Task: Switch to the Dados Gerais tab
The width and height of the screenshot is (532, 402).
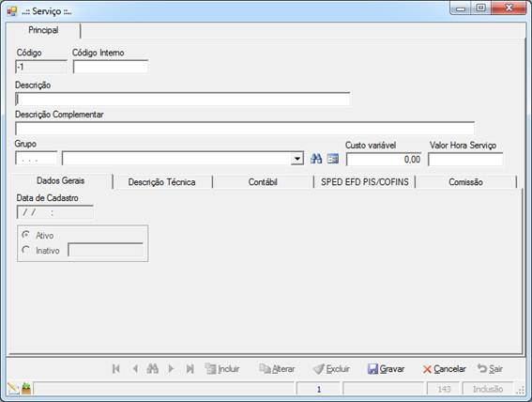Action: click(x=60, y=180)
